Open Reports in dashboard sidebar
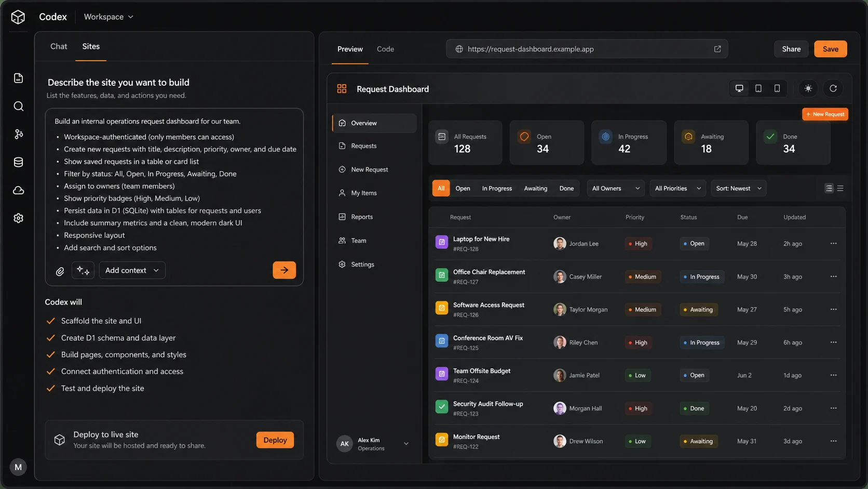Viewport: 868px width, 489px height. point(374,217)
